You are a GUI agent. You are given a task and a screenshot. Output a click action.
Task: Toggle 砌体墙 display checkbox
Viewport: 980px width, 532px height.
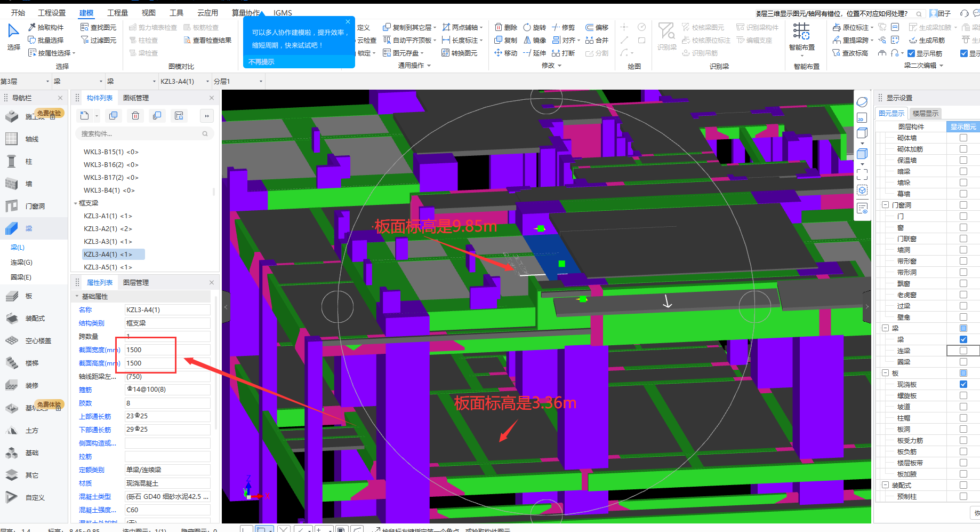click(x=963, y=138)
